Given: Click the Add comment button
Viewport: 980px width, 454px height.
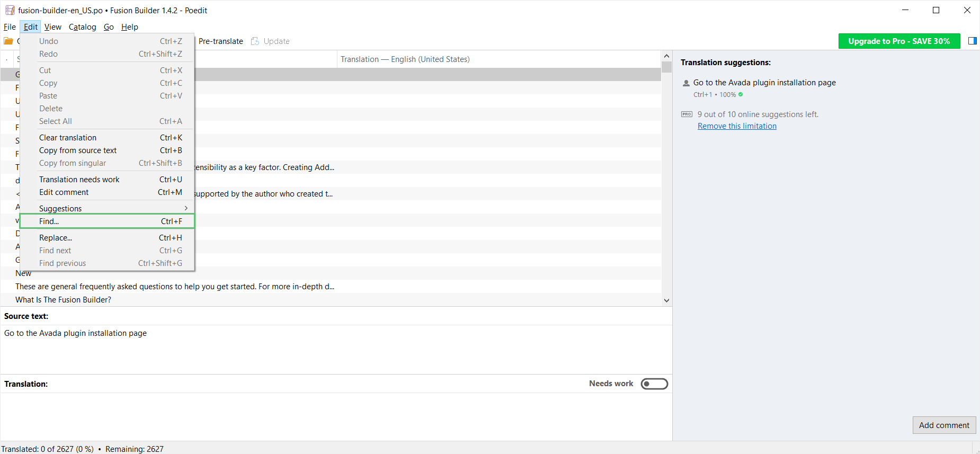Looking at the screenshot, I should (x=944, y=425).
